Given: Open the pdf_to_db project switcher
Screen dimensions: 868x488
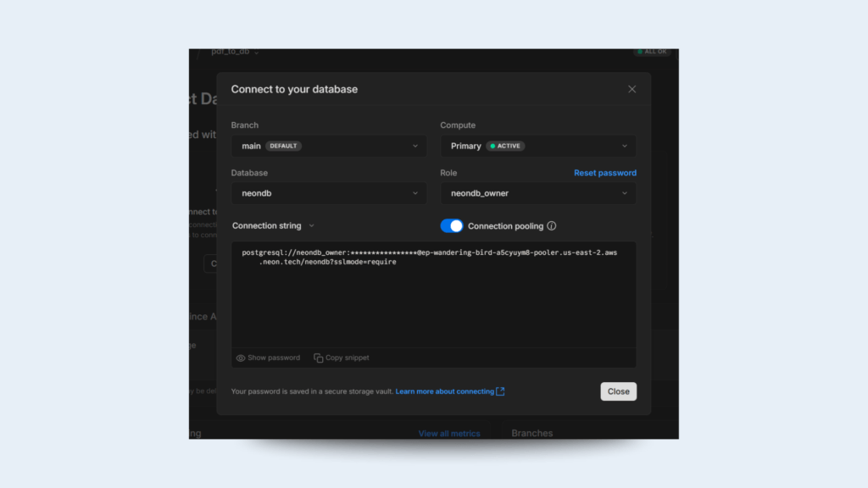Looking at the screenshot, I should coord(235,52).
